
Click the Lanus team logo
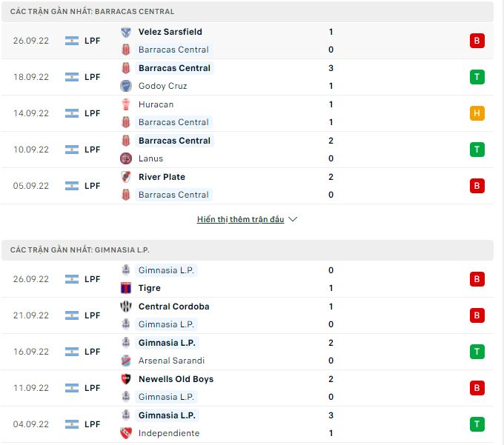(125, 158)
